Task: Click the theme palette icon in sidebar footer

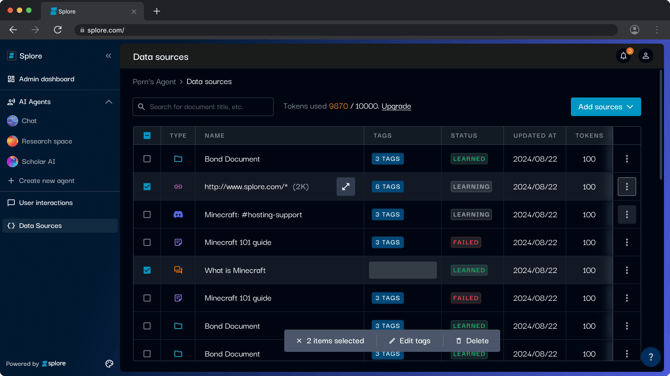Action: point(109,364)
